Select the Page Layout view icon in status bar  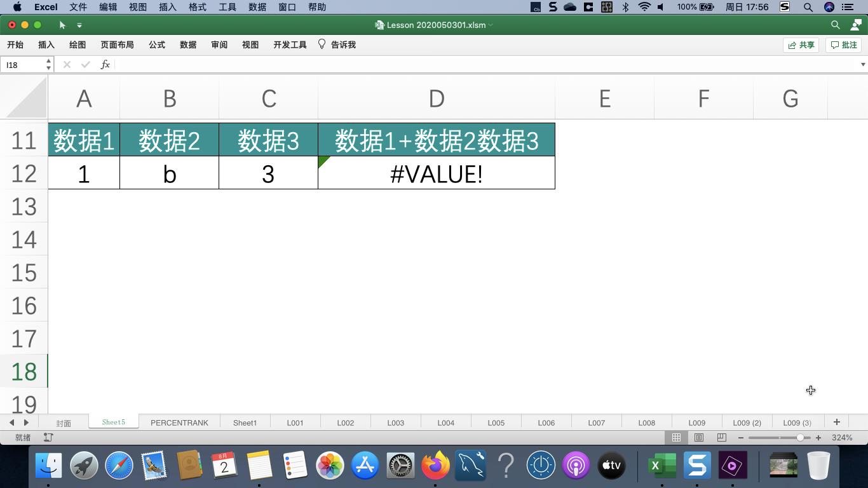pyautogui.click(x=699, y=437)
